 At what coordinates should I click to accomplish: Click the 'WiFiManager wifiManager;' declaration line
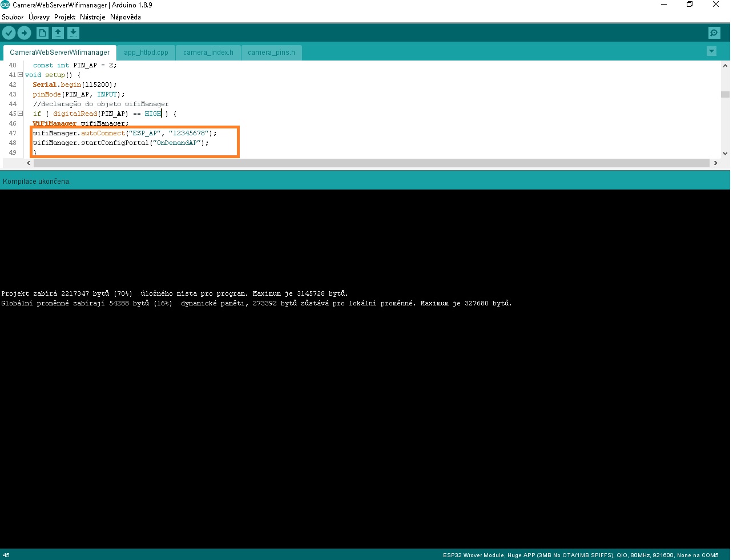[x=80, y=123]
